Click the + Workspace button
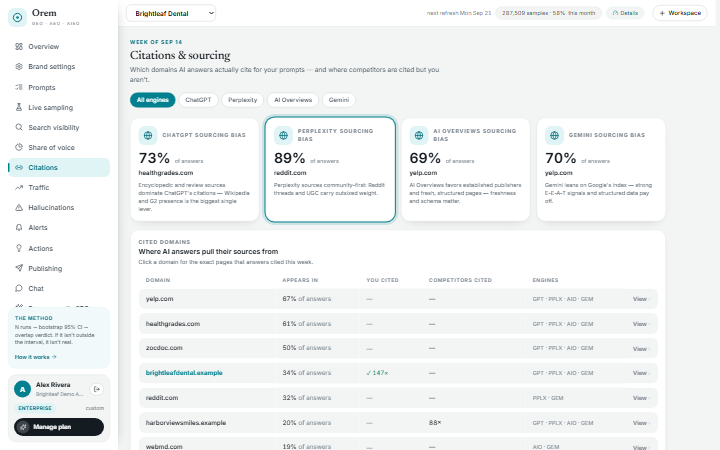 680,13
